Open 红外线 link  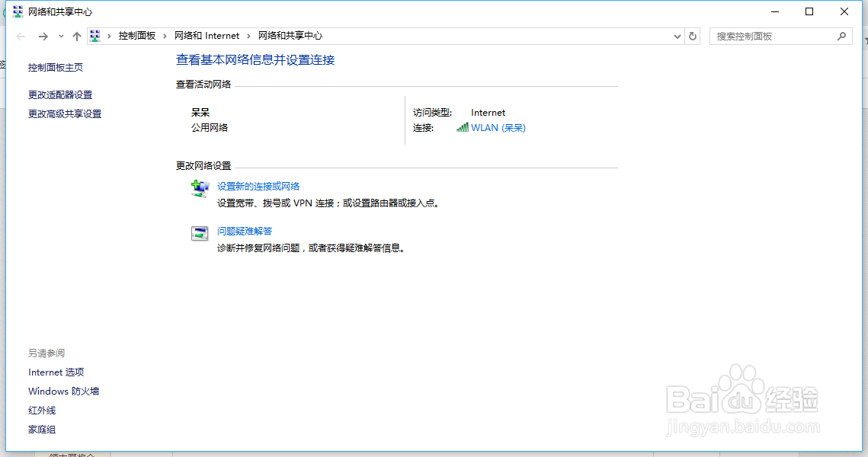tap(42, 411)
